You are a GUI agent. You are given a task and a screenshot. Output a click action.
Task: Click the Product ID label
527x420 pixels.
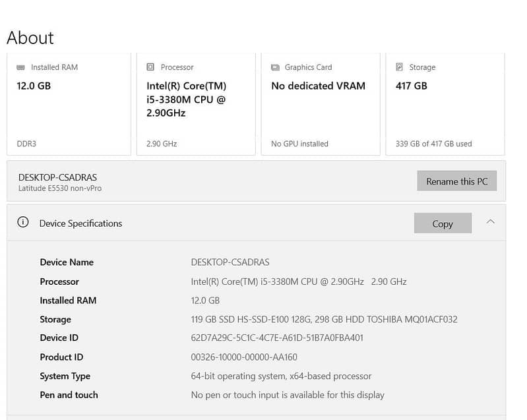(x=61, y=357)
